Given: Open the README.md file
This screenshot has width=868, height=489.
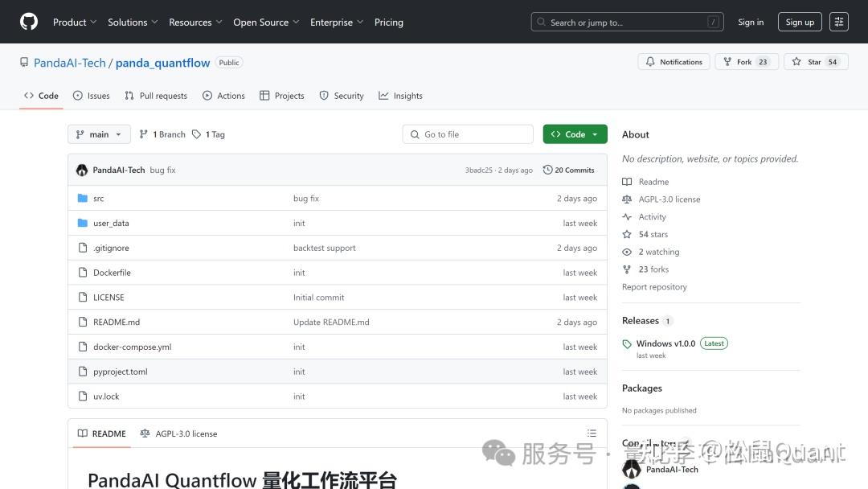Looking at the screenshot, I should coord(117,322).
